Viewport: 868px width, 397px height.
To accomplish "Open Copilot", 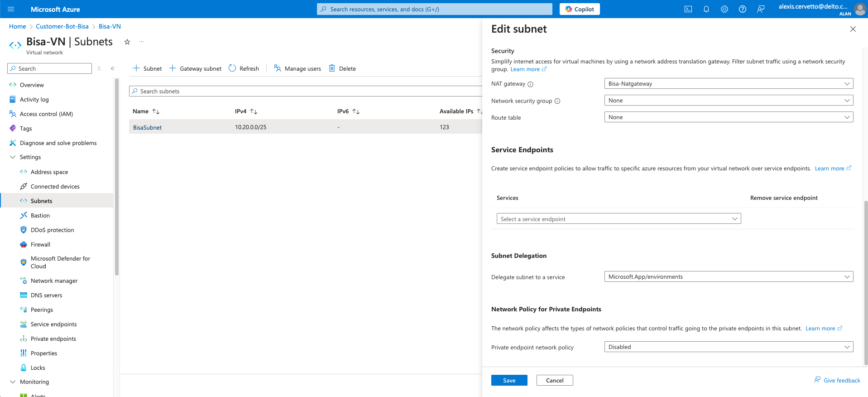I will point(580,9).
